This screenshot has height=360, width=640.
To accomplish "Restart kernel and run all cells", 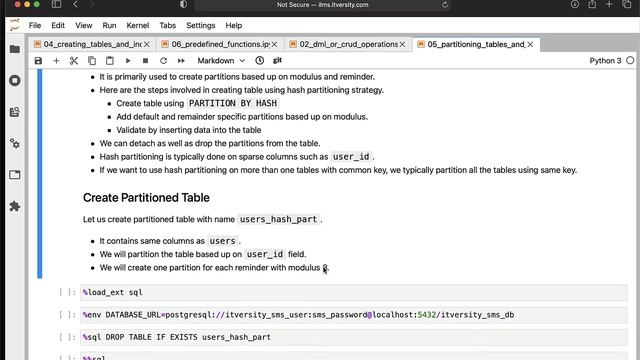I will coord(181,61).
